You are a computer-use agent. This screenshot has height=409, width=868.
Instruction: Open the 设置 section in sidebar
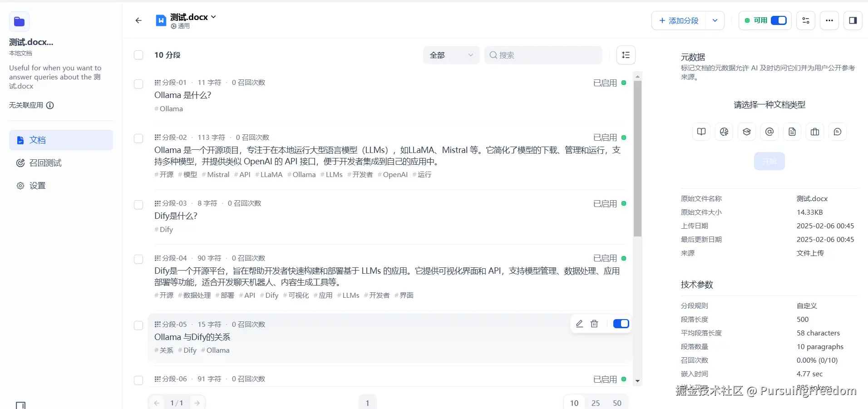[61, 186]
